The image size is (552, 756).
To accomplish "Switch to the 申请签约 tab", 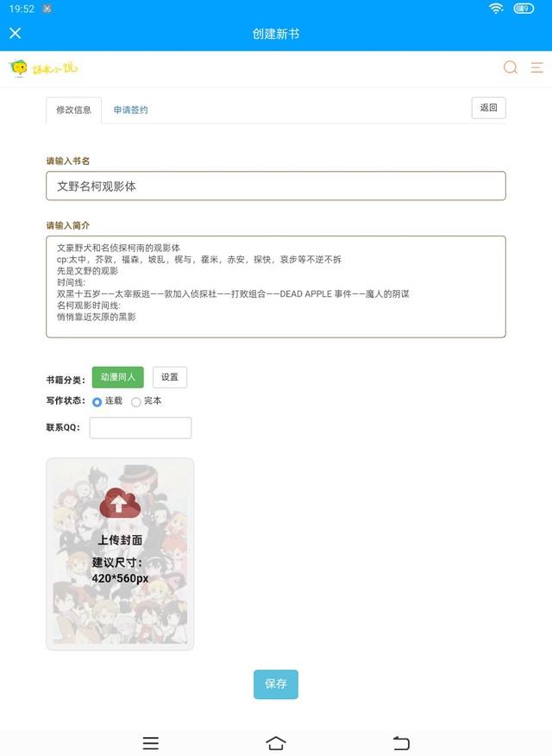I will (130, 110).
